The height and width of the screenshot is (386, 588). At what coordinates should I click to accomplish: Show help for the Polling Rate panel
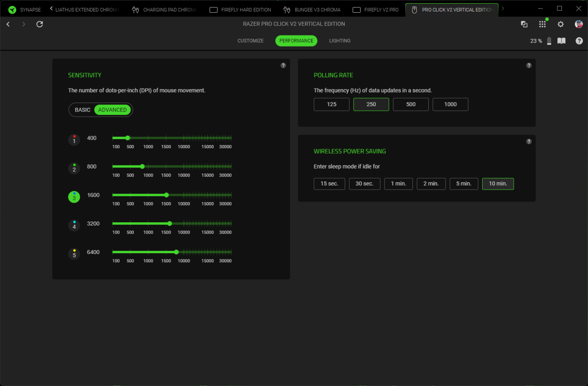click(x=529, y=65)
